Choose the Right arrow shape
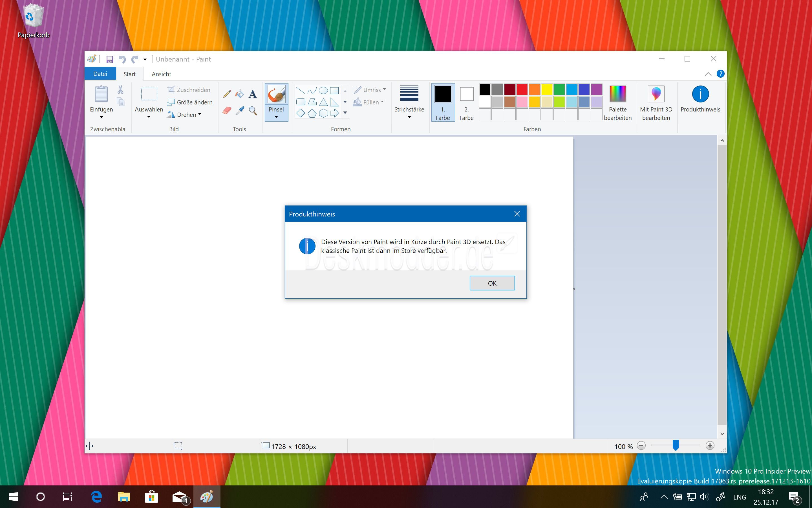 (335, 113)
